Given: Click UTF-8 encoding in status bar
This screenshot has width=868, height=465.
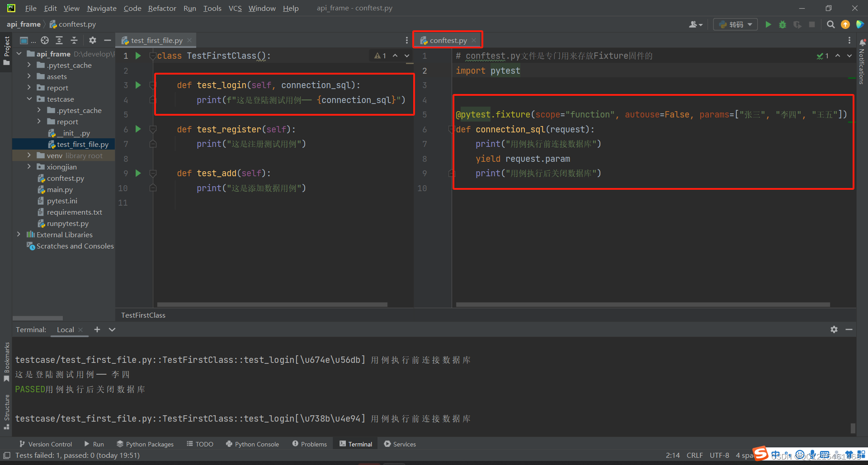Looking at the screenshot, I should click(x=719, y=455).
